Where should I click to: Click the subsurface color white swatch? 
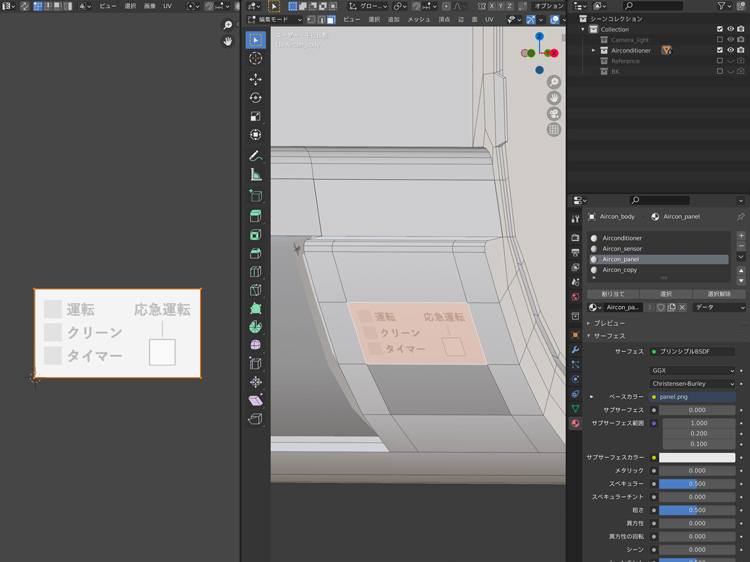click(696, 457)
